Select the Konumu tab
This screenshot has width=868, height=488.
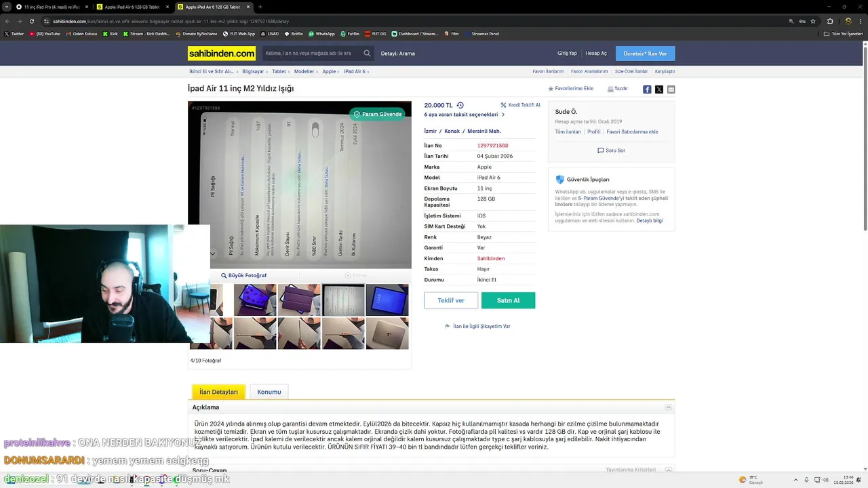coord(269,392)
